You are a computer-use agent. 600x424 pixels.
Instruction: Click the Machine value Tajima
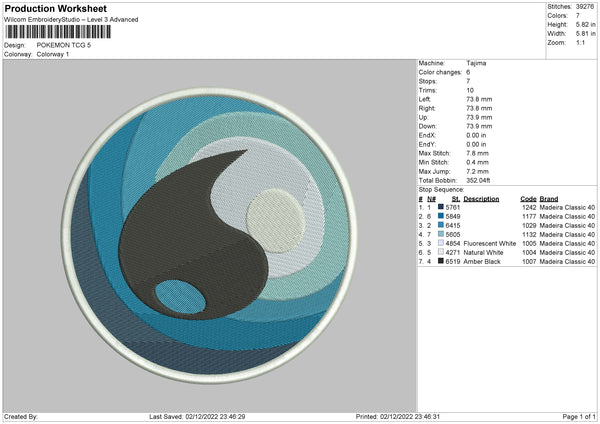(x=476, y=63)
